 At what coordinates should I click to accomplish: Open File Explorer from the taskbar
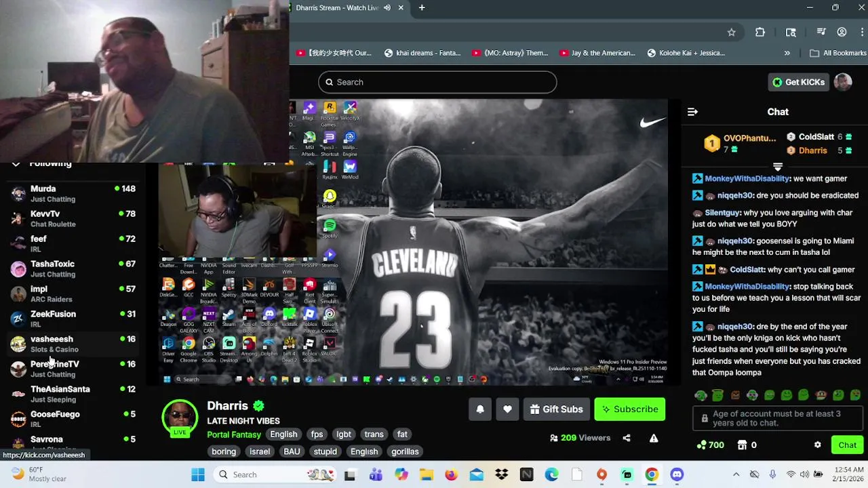pyautogui.click(x=426, y=474)
